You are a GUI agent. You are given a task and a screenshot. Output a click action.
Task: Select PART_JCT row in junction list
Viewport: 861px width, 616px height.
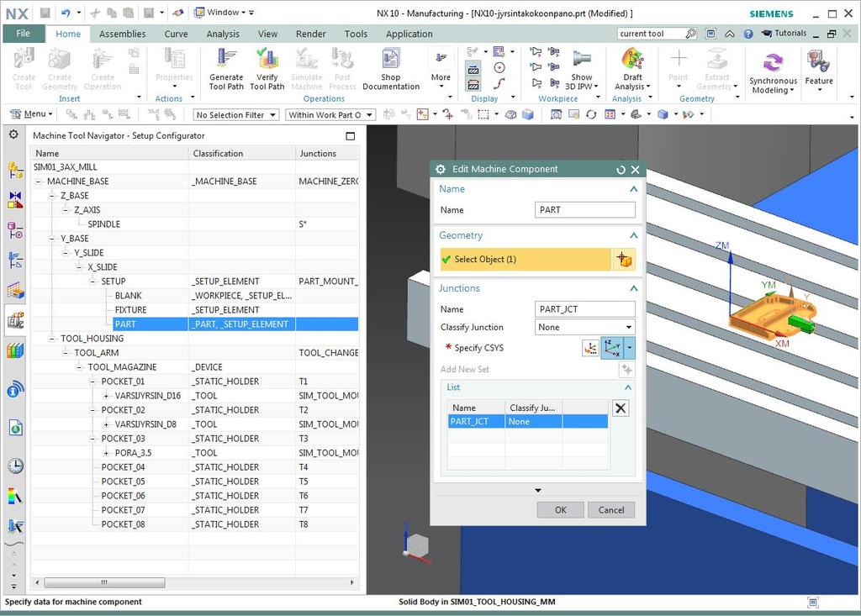(528, 422)
